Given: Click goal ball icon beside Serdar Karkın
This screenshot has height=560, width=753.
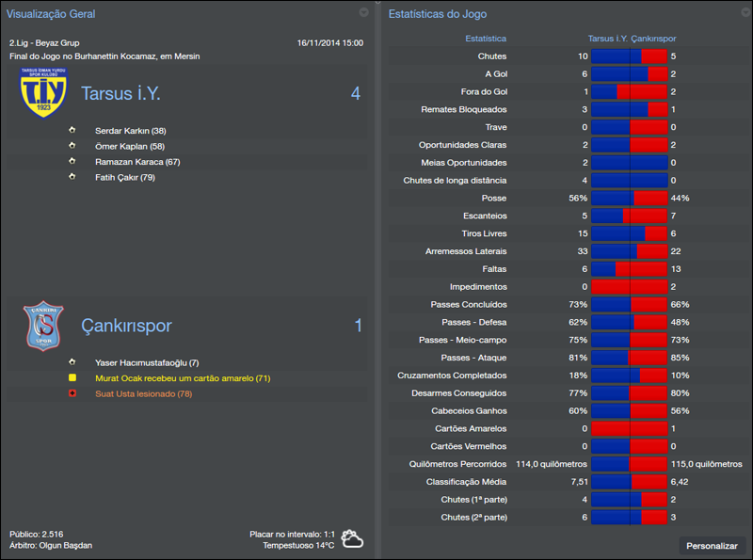Looking at the screenshot, I should point(72,131).
